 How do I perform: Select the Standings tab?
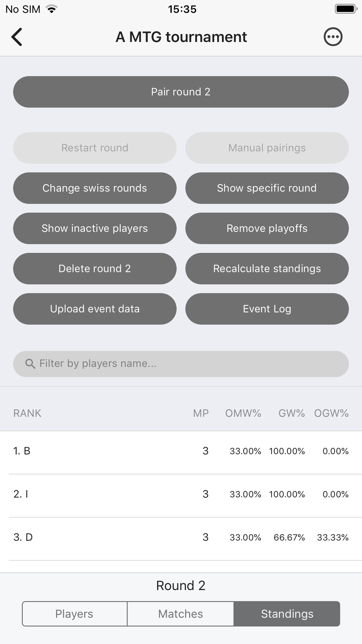(x=287, y=614)
